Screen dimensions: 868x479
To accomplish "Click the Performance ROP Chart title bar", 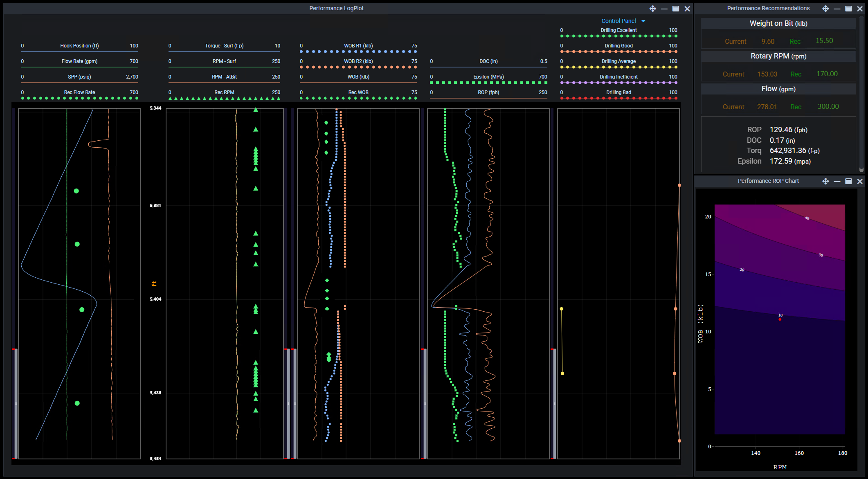I will [x=768, y=181].
